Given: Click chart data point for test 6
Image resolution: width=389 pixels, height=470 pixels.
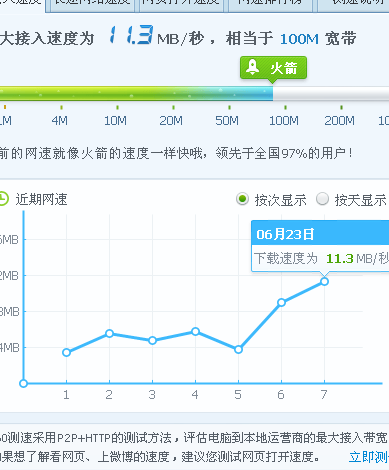Looking at the screenshot, I should tap(281, 303).
